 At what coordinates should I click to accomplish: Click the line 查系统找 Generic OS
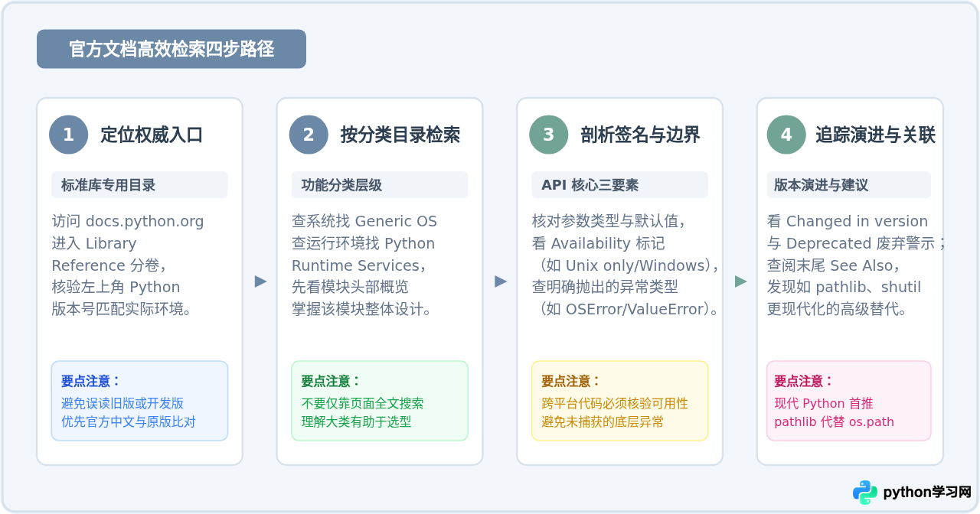[x=364, y=222]
